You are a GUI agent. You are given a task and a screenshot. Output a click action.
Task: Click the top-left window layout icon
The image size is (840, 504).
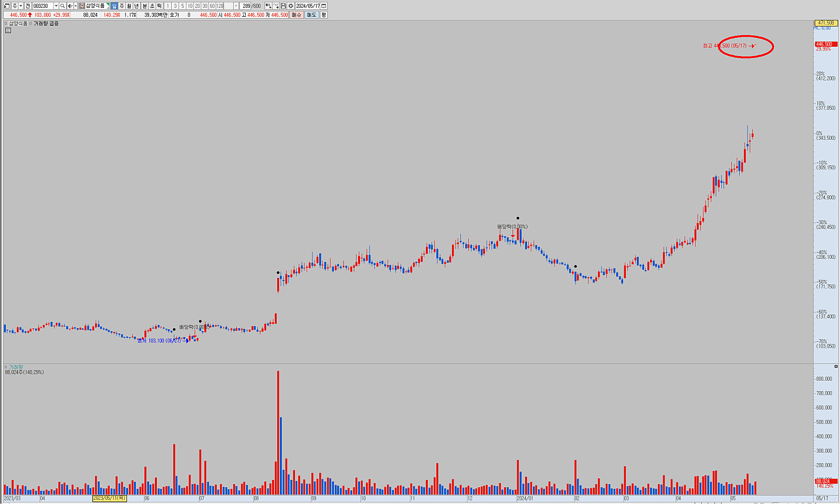pyautogui.click(x=7, y=6)
